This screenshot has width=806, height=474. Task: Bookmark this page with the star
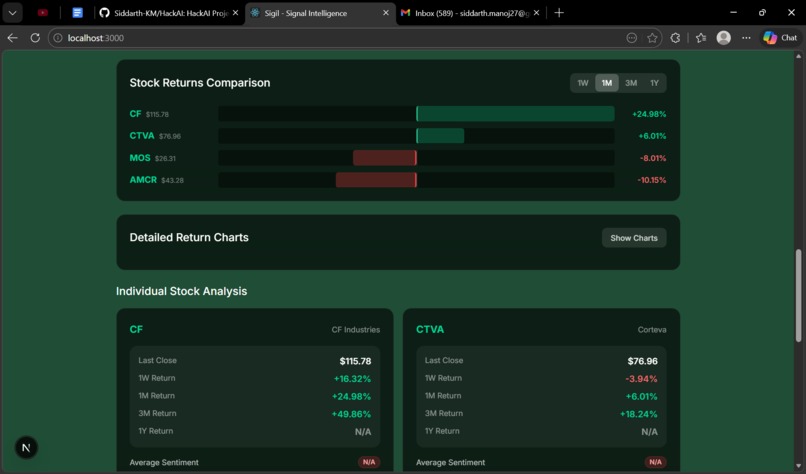652,38
